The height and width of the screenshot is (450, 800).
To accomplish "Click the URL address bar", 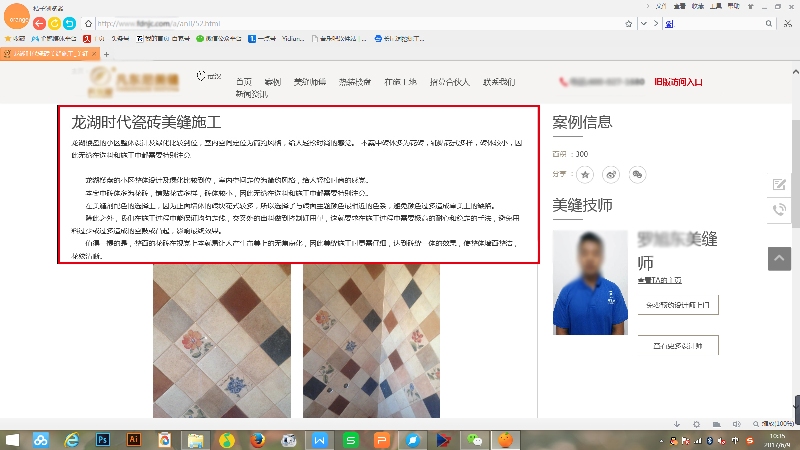I will [x=357, y=23].
